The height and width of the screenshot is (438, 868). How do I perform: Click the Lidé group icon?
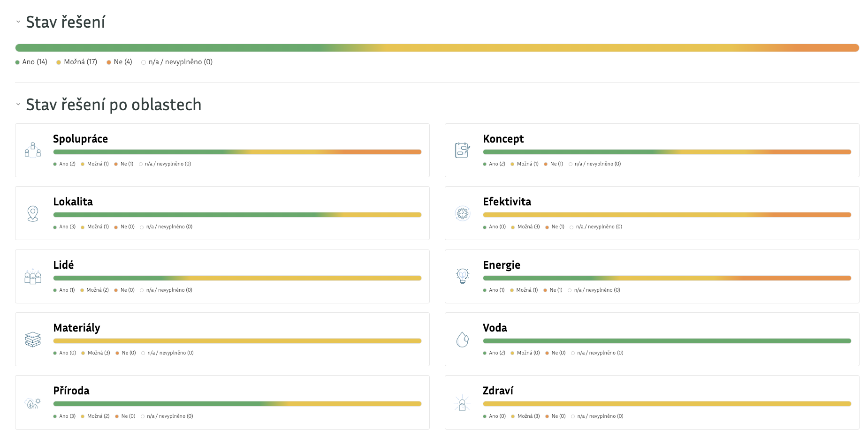pos(33,277)
